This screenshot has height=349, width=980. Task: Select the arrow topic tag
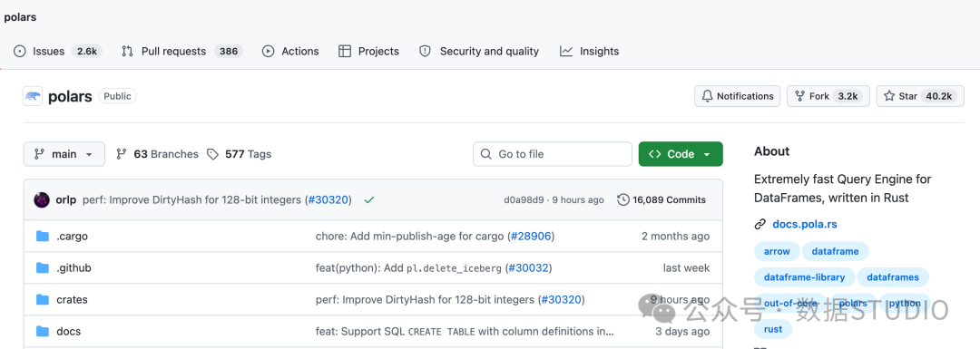(x=777, y=252)
